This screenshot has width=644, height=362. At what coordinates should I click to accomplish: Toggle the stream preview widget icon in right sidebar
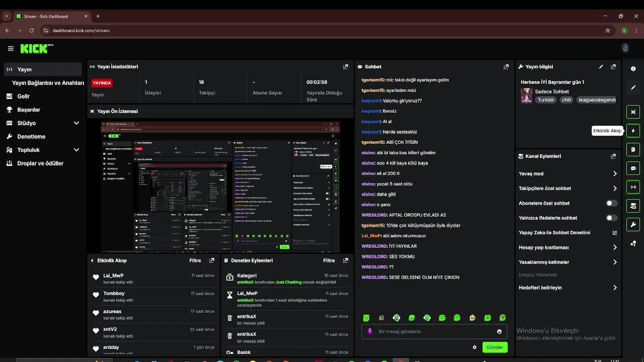click(633, 112)
